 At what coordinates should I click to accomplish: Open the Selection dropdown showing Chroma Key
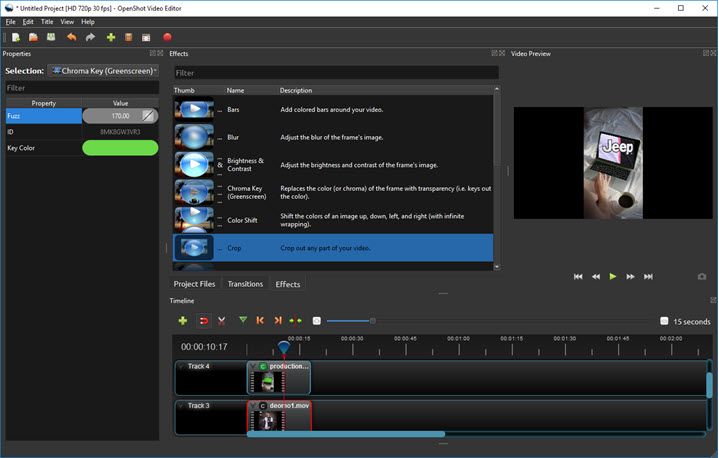coord(105,71)
